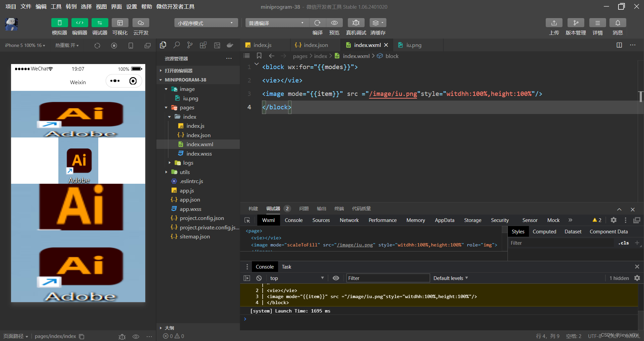Open the Default levels dropdown

pyautogui.click(x=450, y=278)
